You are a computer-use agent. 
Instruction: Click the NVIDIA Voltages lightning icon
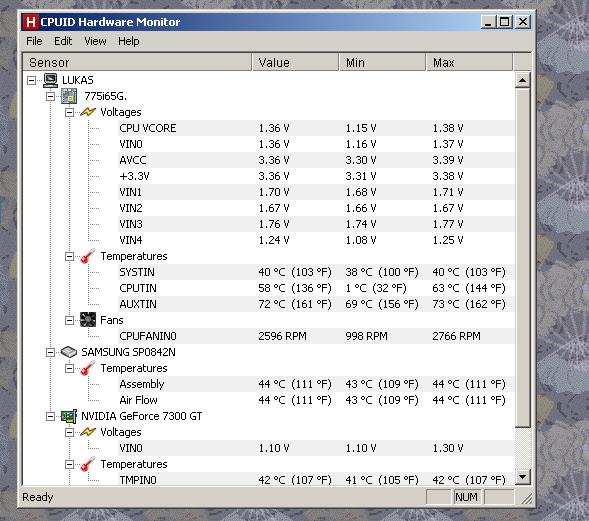tap(88, 432)
